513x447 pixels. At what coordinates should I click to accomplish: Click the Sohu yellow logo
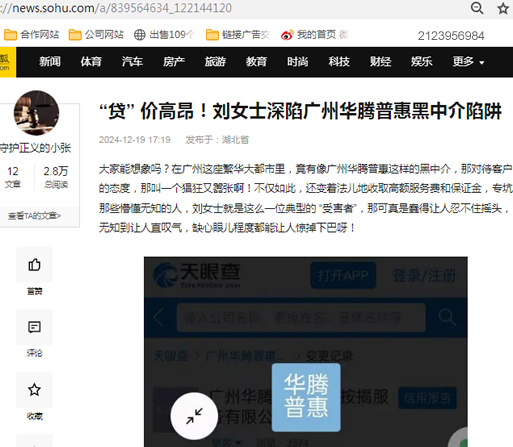pos(7,62)
